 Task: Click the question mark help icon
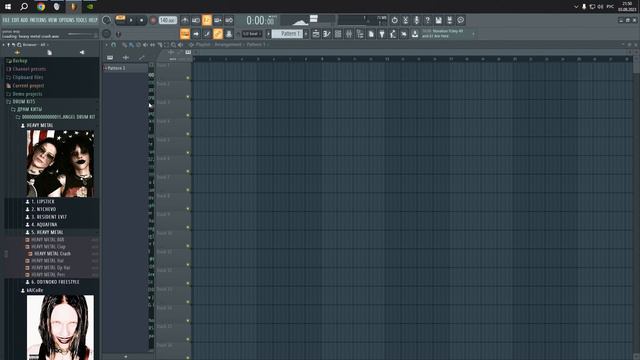[427, 20]
